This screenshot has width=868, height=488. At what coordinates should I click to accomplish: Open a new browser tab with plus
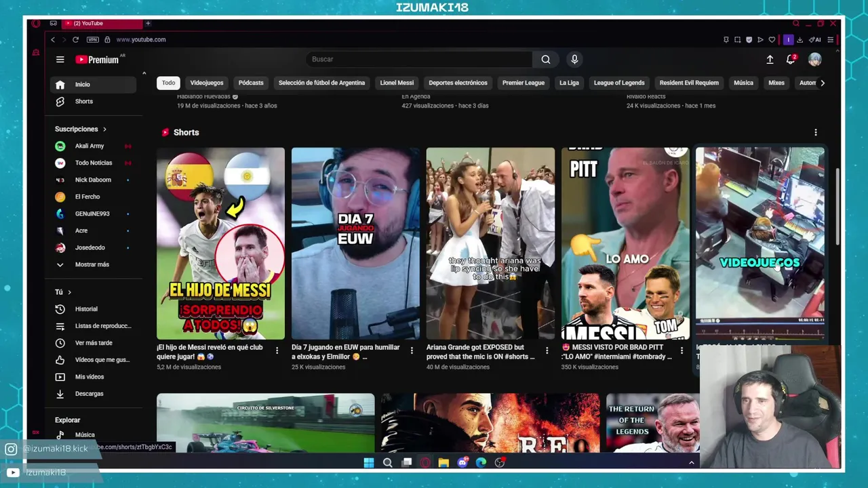click(x=148, y=23)
